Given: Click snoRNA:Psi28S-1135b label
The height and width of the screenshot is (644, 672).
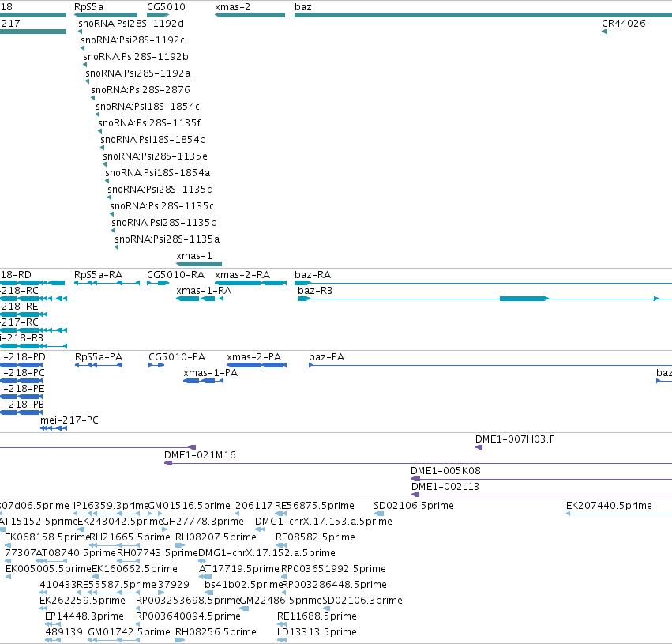Looking at the screenshot, I should pyautogui.click(x=164, y=223).
